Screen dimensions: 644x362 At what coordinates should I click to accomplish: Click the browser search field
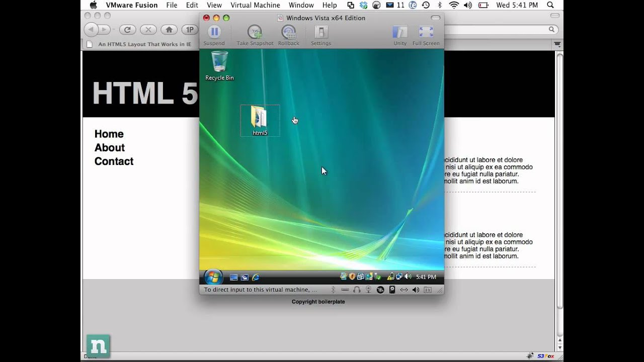pos(501,30)
